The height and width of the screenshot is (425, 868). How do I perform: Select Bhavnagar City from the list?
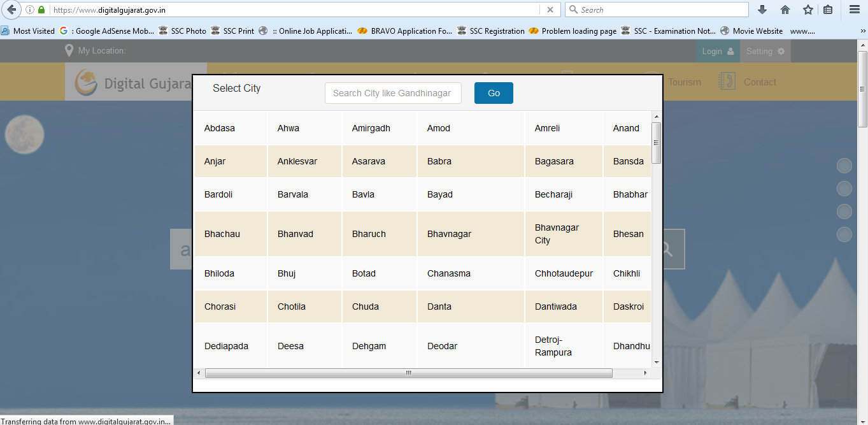(557, 233)
